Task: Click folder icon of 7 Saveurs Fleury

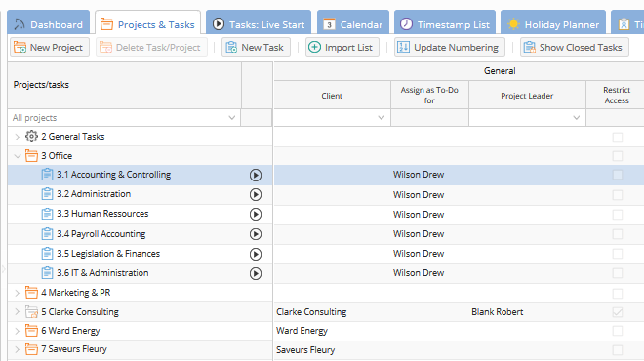Action: [x=31, y=349]
